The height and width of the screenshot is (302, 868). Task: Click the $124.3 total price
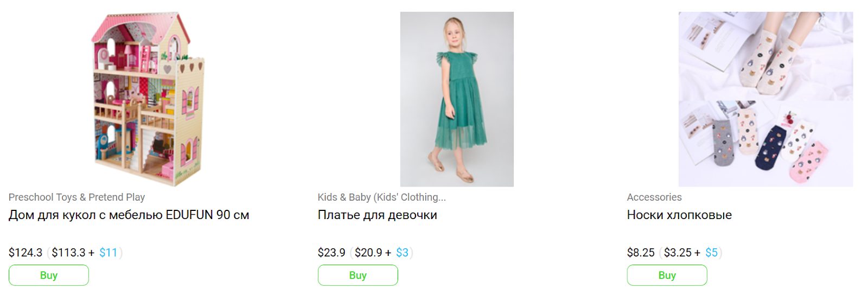tap(25, 253)
